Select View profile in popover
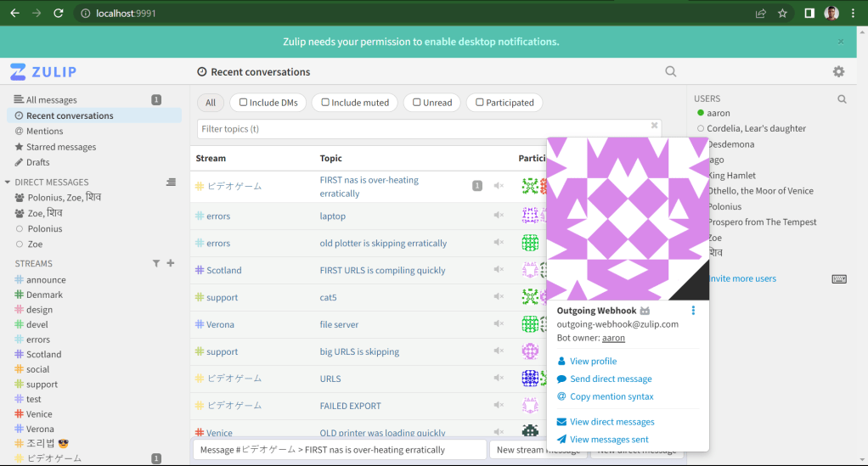The image size is (868, 466). click(x=593, y=362)
